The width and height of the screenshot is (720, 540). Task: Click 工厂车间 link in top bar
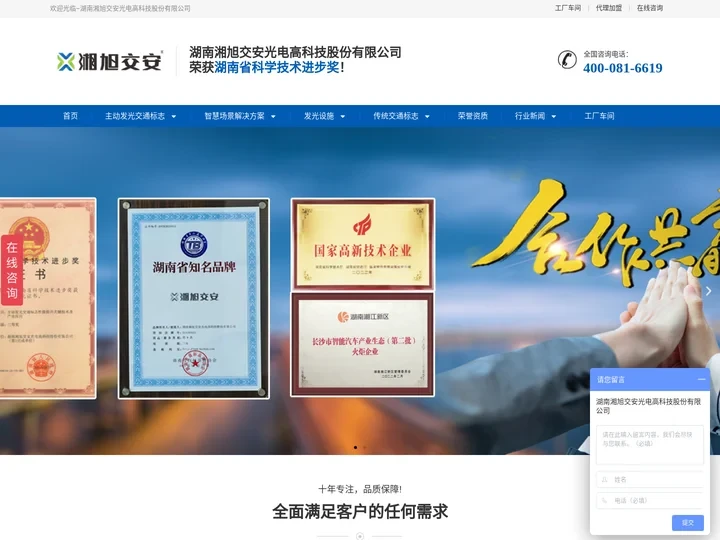568,8
